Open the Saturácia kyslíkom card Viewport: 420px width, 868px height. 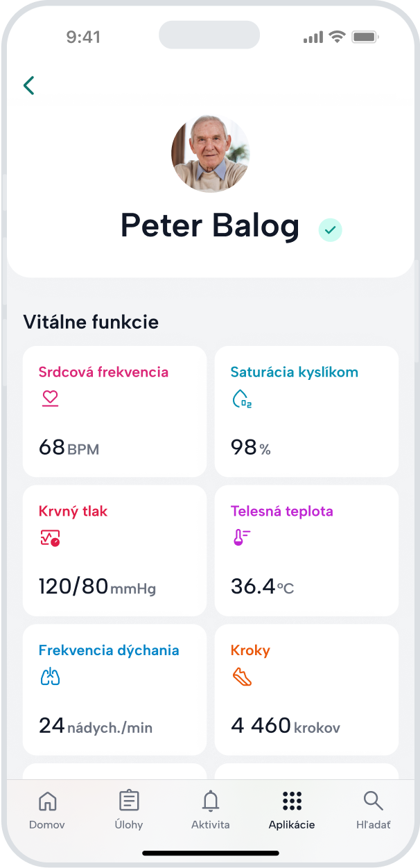click(306, 412)
